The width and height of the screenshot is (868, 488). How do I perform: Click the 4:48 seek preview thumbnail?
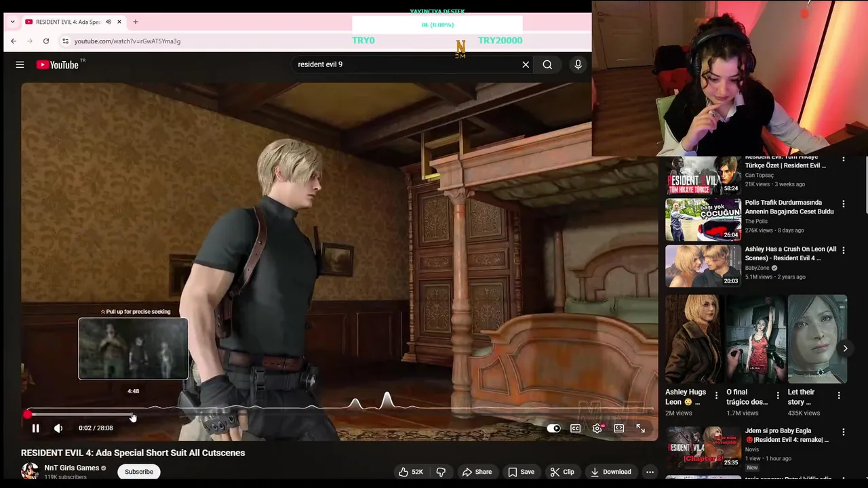(x=133, y=348)
